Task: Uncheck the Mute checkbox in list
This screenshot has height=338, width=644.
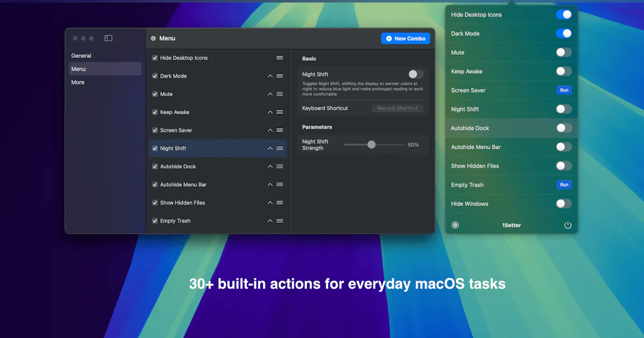Action: (x=155, y=94)
